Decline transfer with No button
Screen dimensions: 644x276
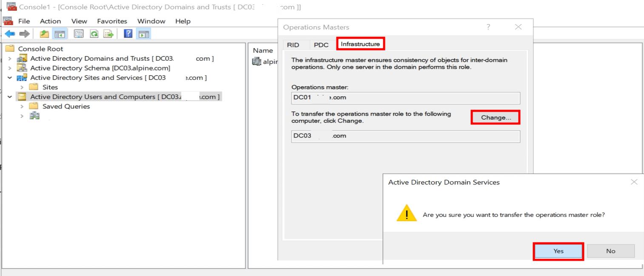click(x=611, y=251)
